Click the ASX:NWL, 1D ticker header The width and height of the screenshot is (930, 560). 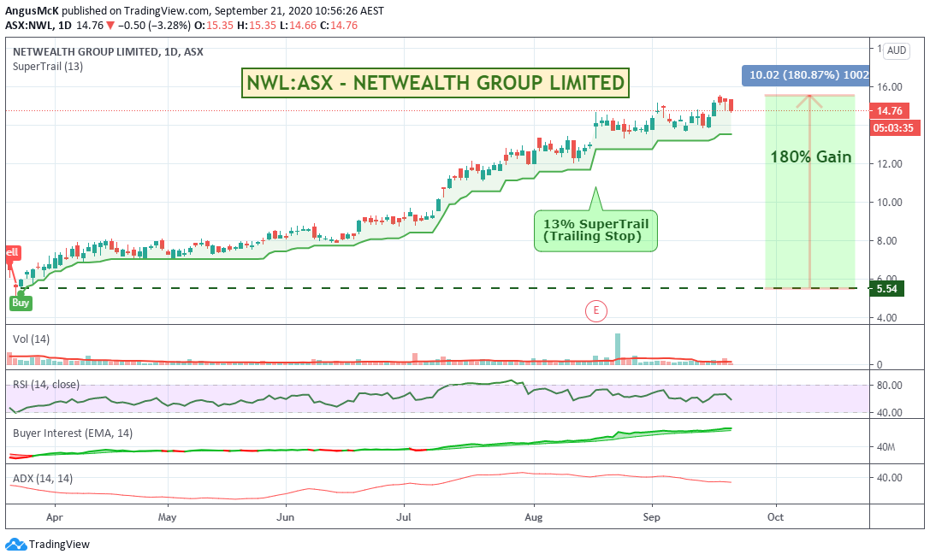pyautogui.click(x=38, y=26)
